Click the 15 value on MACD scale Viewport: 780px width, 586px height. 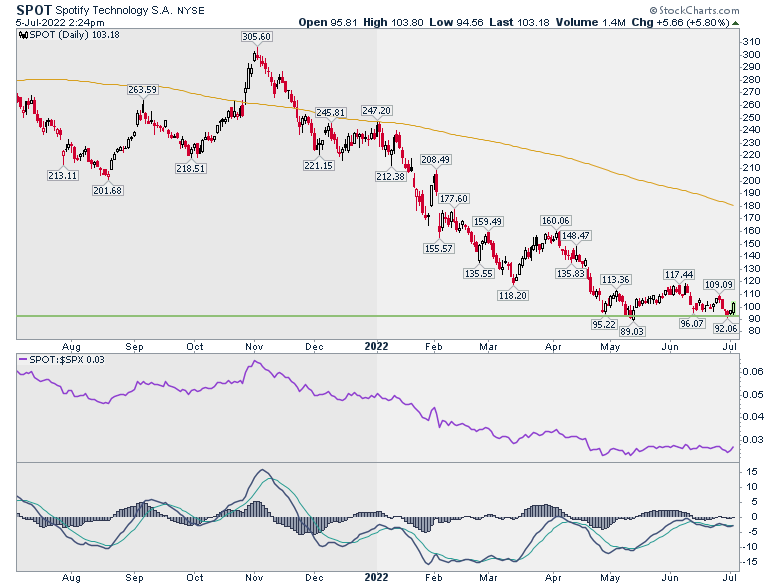[753, 472]
